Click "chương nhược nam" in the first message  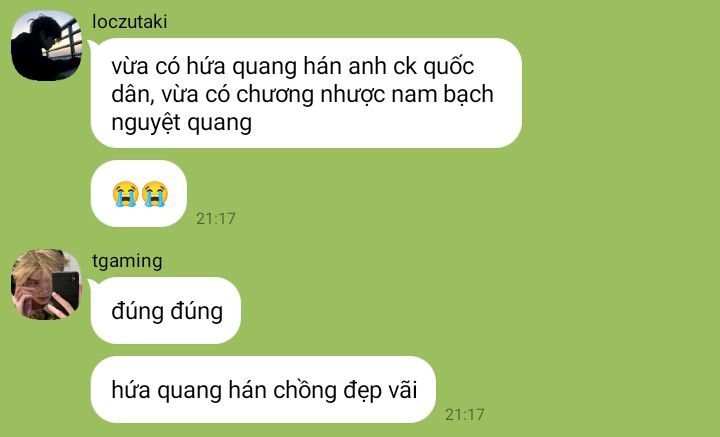pyautogui.click(x=337, y=95)
